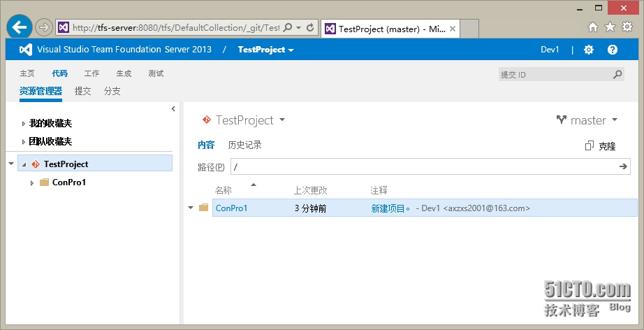
Task: Open browser Favorites star icon
Action: coord(610,27)
